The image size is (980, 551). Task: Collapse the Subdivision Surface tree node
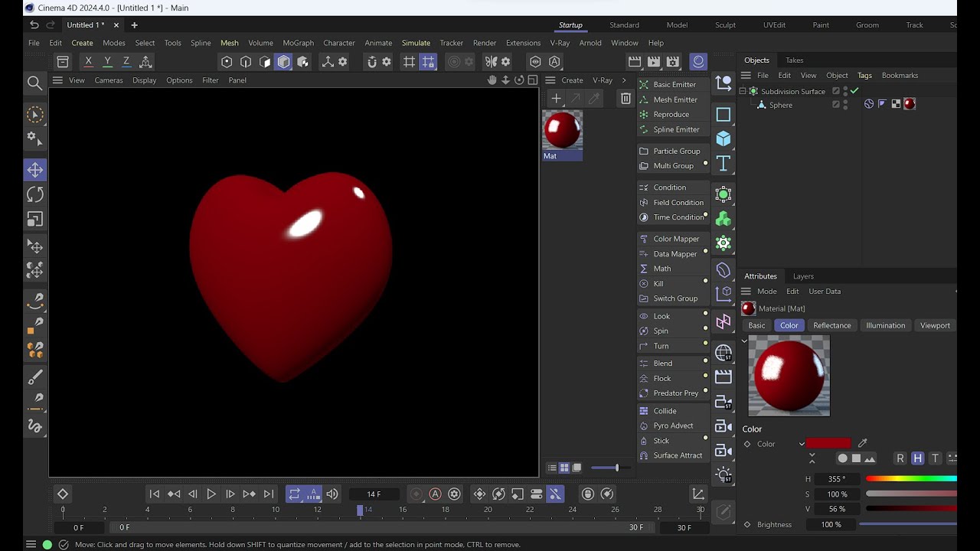pos(743,91)
